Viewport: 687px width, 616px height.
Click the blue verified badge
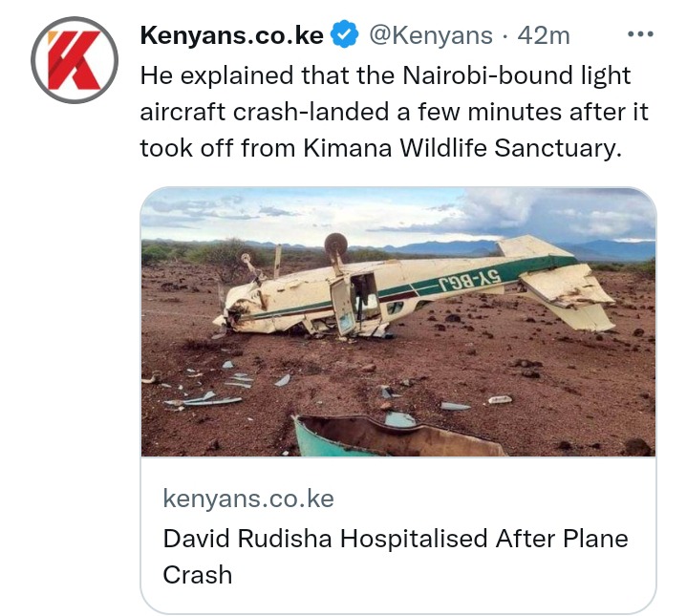[x=344, y=34]
